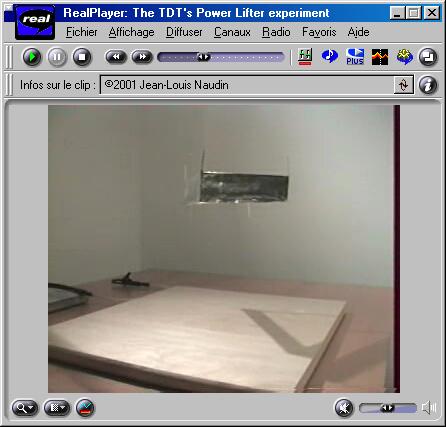Open the equalizer mixer icon
Screen dimensions: 446x427
click(305, 57)
